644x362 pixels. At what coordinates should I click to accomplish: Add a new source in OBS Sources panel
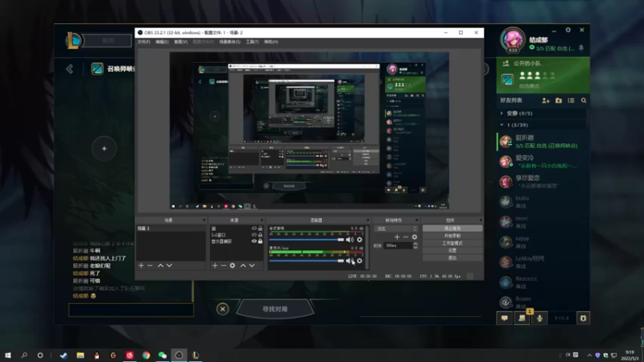click(215, 265)
